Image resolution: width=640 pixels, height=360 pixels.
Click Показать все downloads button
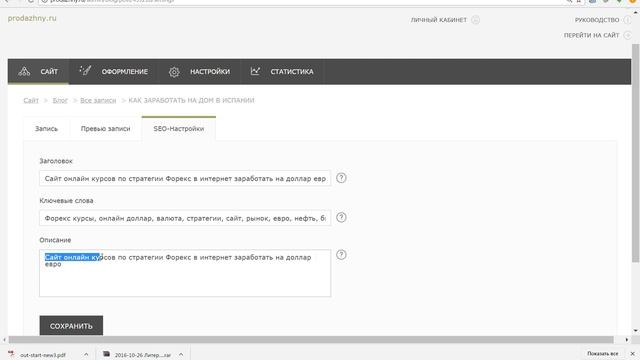tap(602, 353)
